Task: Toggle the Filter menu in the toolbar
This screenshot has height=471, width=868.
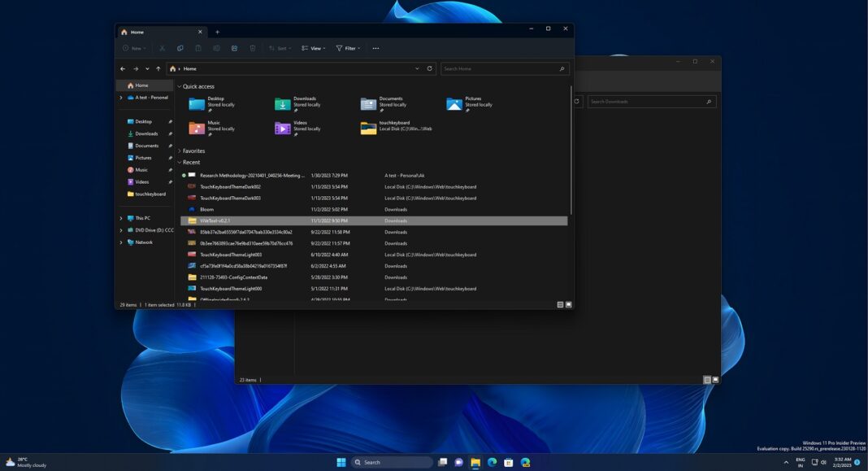Action: click(x=348, y=48)
